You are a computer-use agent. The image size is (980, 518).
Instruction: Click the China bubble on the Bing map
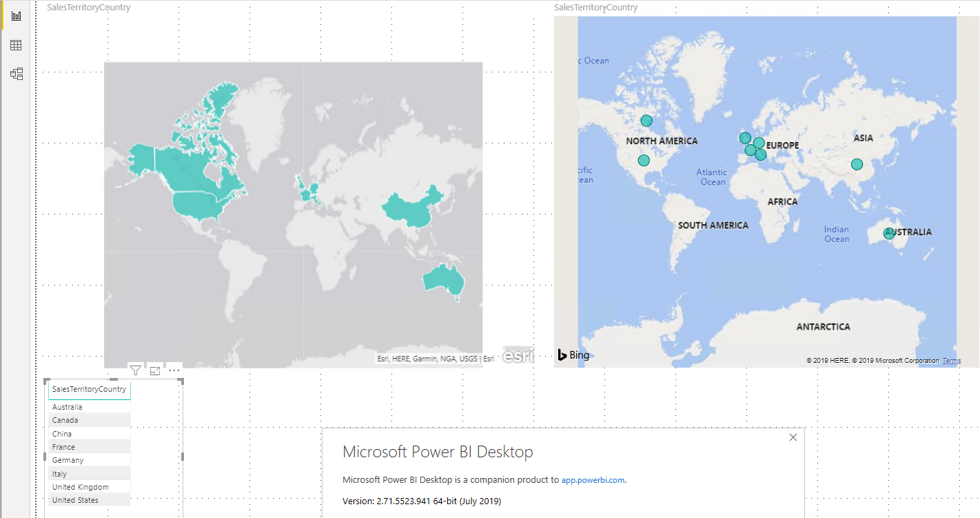click(857, 164)
